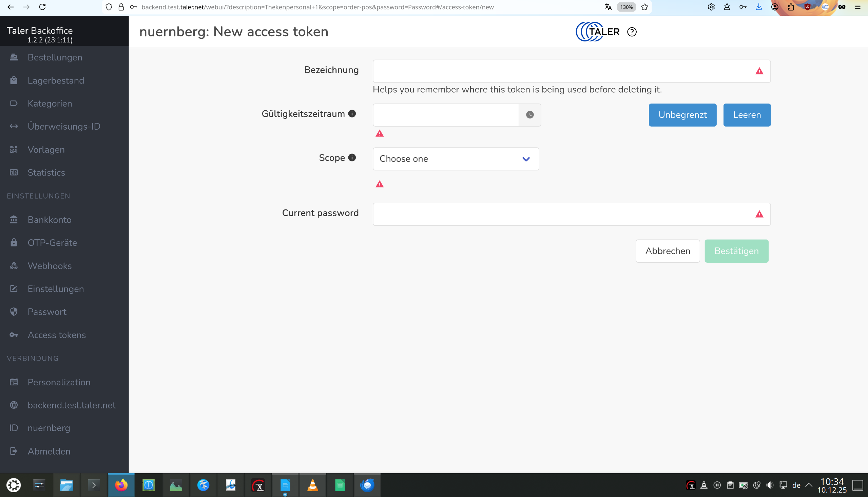Open Bestellungen in the sidebar
868x497 pixels.
[x=55, y=57]
